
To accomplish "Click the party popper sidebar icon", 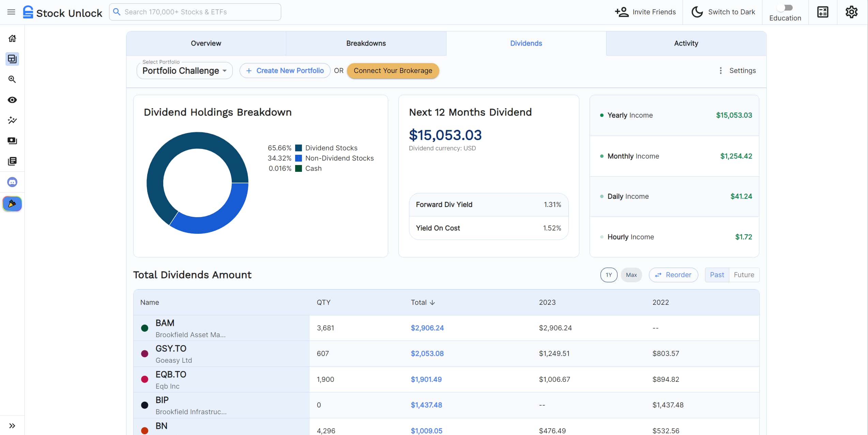I will pyautogui.click(x=12, y=204).
